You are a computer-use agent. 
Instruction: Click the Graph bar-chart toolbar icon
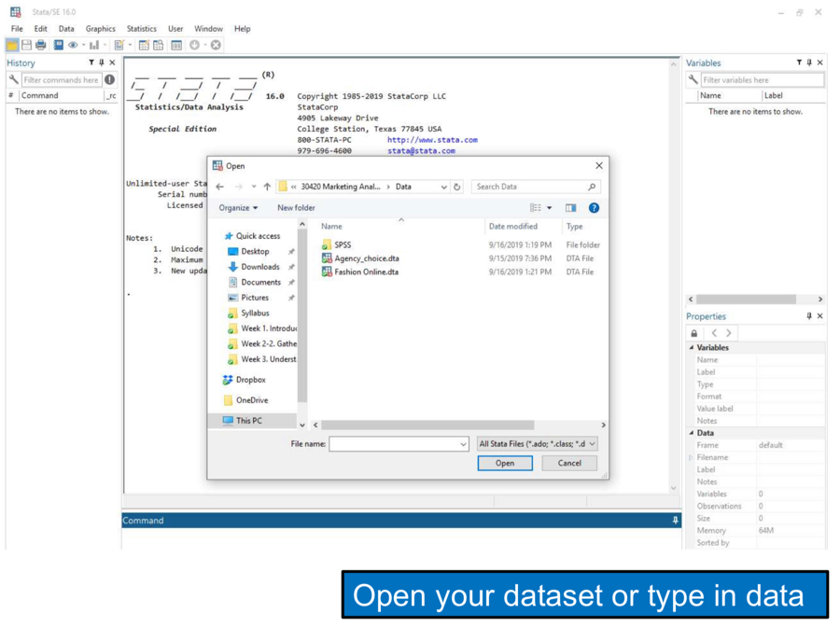pyautogui.click(x=94, y=45)
